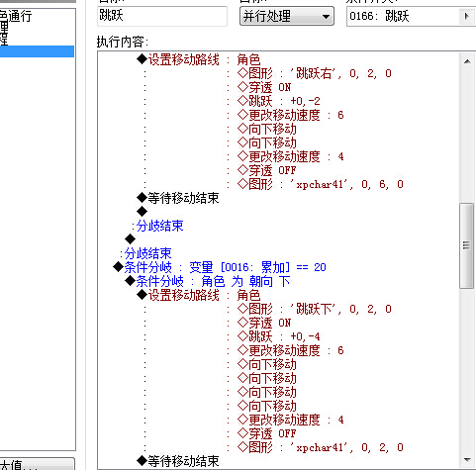Select 设置移动路线 row above the '跳跃下' line
The width and height of the screenshot is (476, 470).
click(x=199, y=295)
